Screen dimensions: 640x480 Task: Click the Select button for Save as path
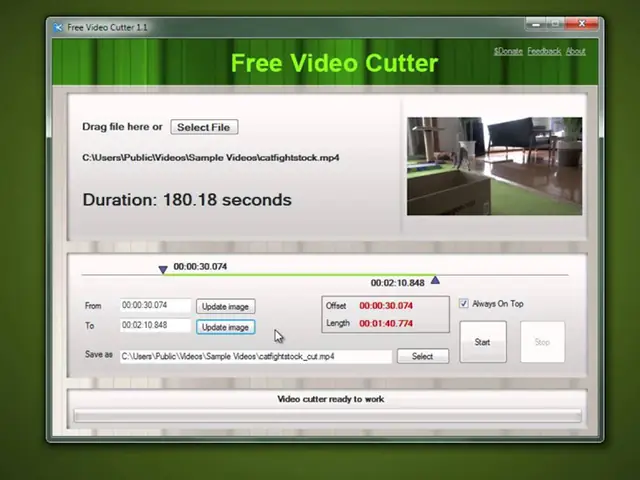[423, 356]
